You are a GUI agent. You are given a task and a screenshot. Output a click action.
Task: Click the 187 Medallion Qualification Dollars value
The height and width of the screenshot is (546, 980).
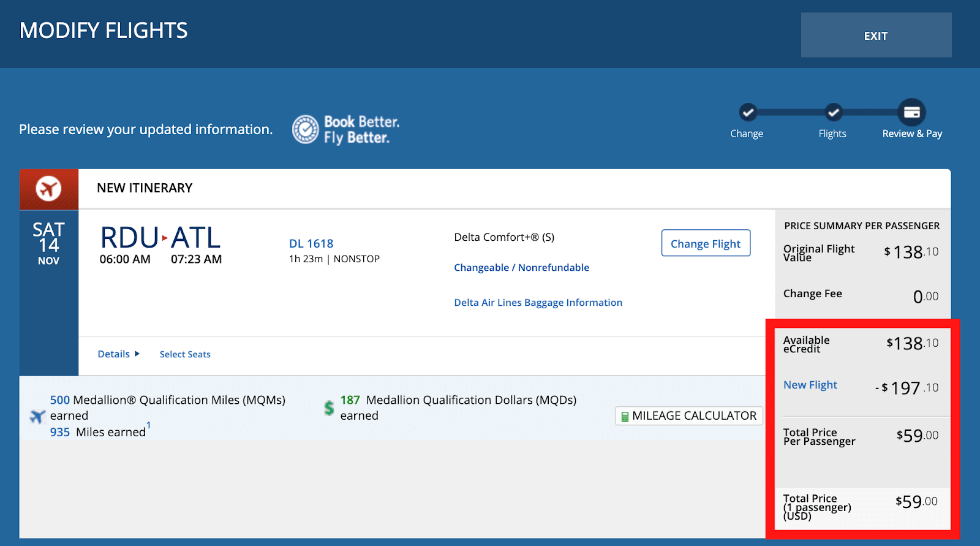[350, 400]
